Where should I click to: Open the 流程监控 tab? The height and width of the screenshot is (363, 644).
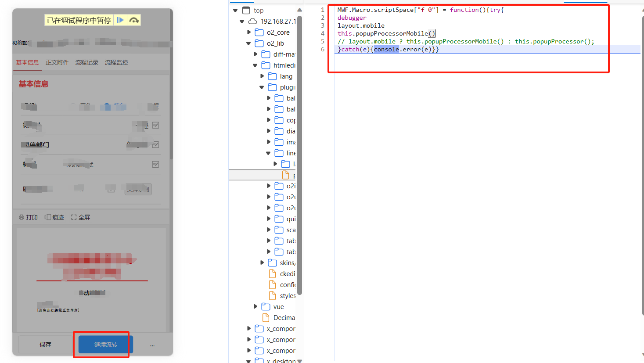tap(116, 62)
